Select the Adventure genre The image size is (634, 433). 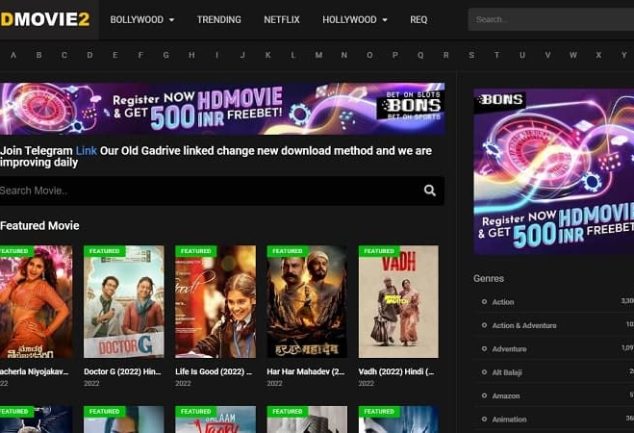[509, 349]
